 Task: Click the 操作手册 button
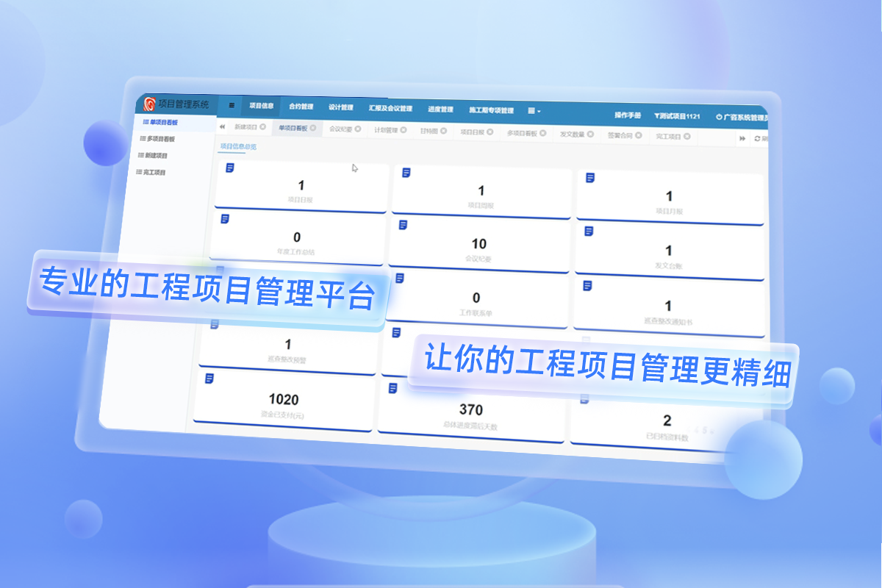628,116
